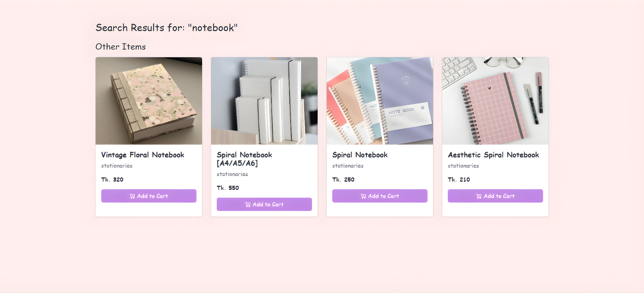Click the white stacked notebooks product photo
644x293 pixels.
264,101
